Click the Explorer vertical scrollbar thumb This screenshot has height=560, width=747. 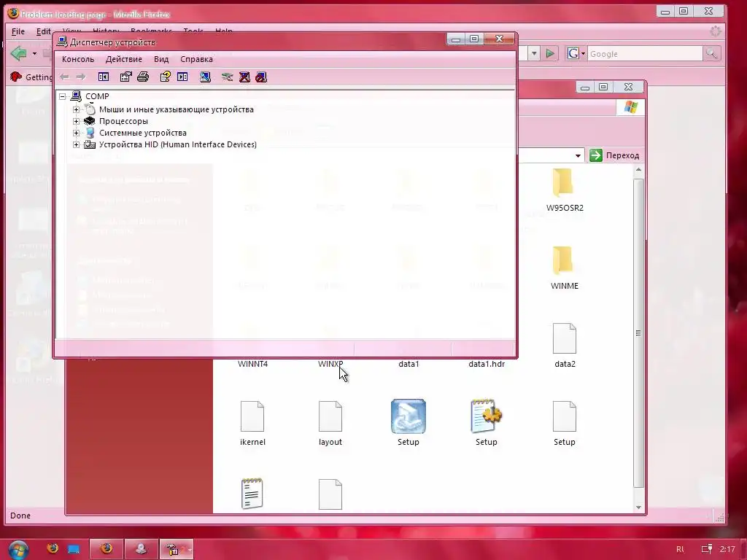(639, 332)
